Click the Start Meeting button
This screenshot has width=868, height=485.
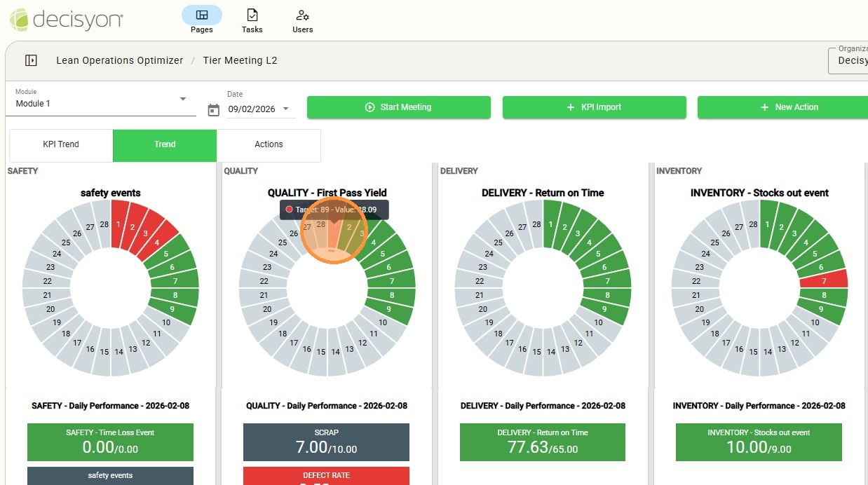398,107
